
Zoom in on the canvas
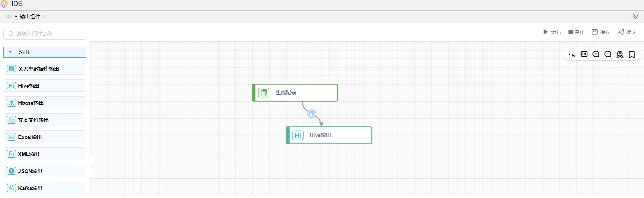[x=596, y=54]
